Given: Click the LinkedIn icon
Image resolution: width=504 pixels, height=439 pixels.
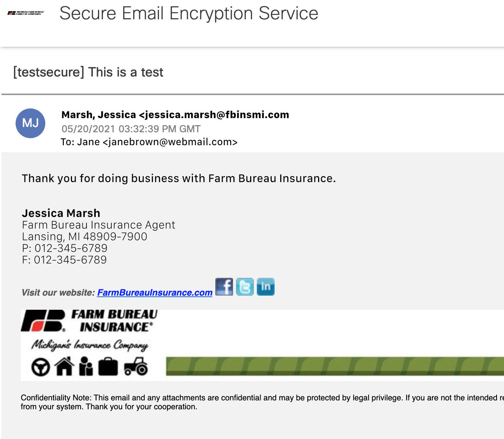Looking at the screenshot, I should pos(266,287).
